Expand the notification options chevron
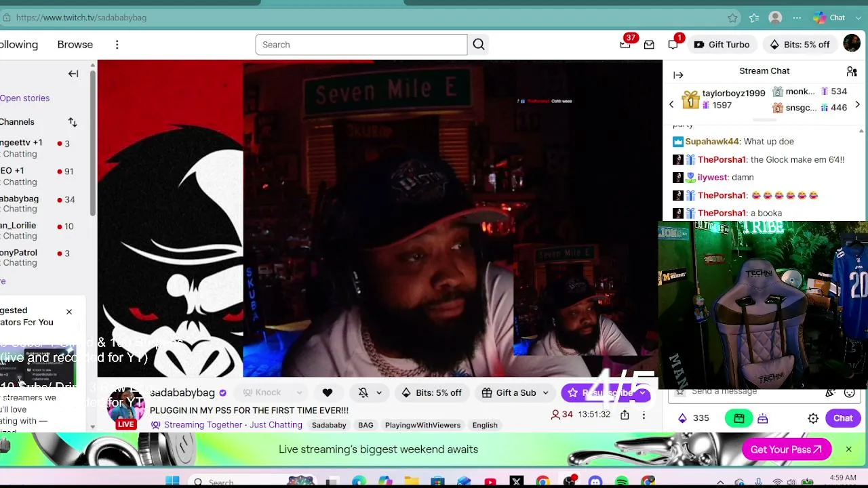The image size is (868, 488). [x=378, y=392]
